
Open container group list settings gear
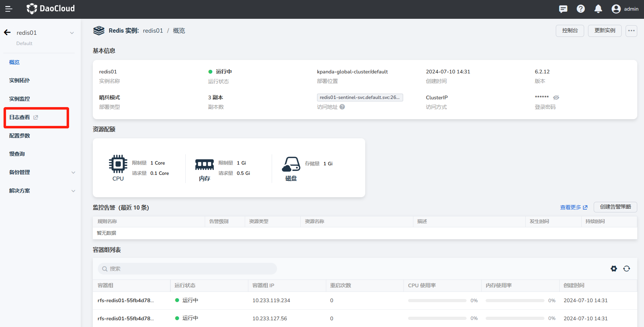click(x=614, y=269)
